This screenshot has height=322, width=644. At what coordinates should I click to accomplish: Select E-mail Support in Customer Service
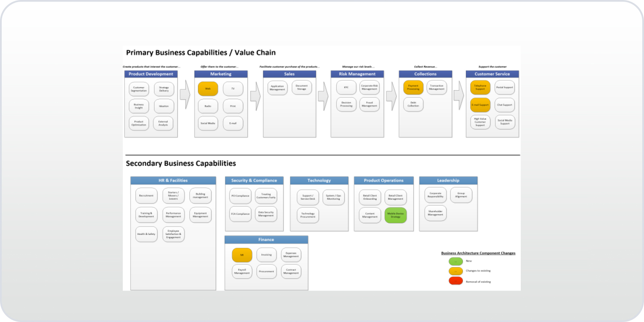click(x=480, y=105)
